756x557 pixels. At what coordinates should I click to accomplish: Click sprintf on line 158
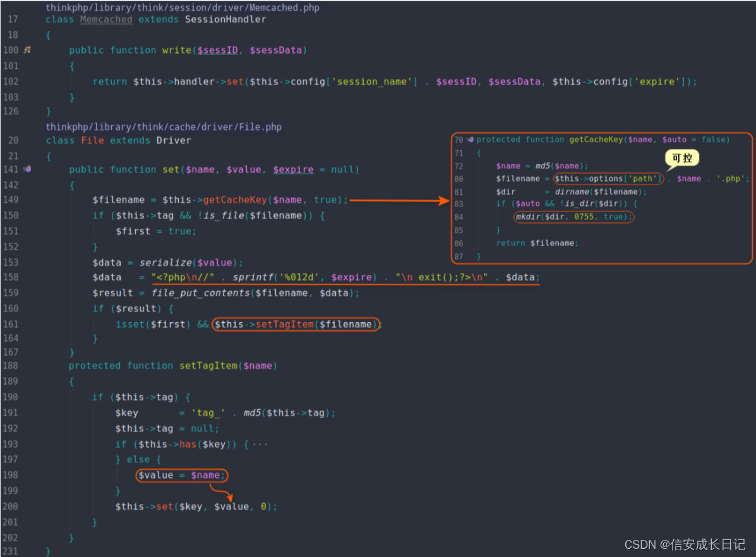(x=253, y=277)
